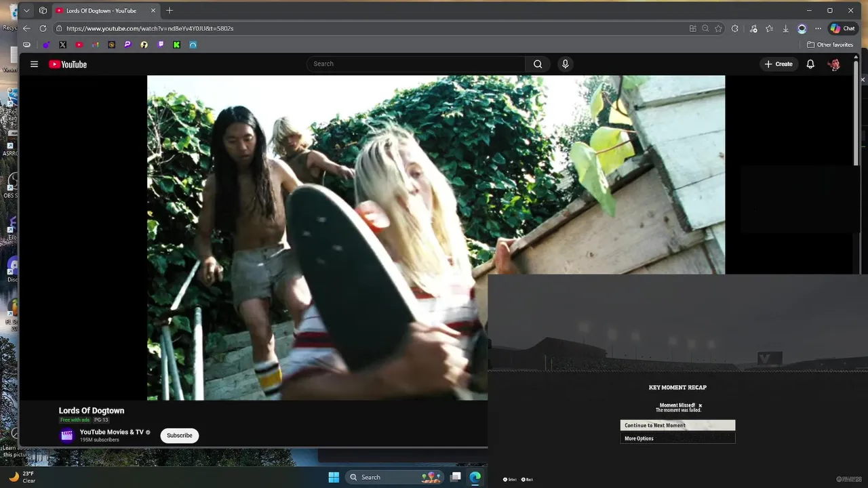The height and width of the screenshot is (488, 868).
Task: Start voice search with the microphone icon
Action: [565, 64]
